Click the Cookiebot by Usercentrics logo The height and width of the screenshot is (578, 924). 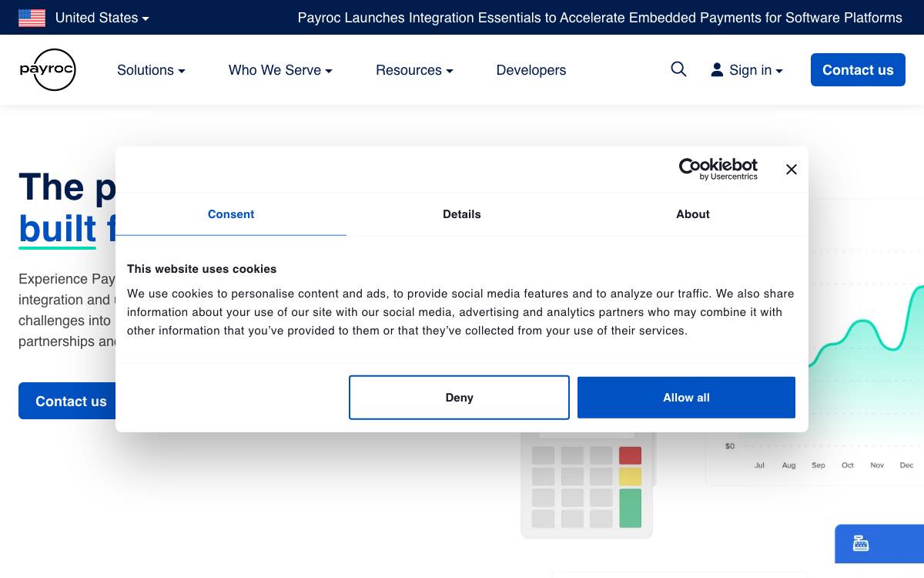point(718,169)
